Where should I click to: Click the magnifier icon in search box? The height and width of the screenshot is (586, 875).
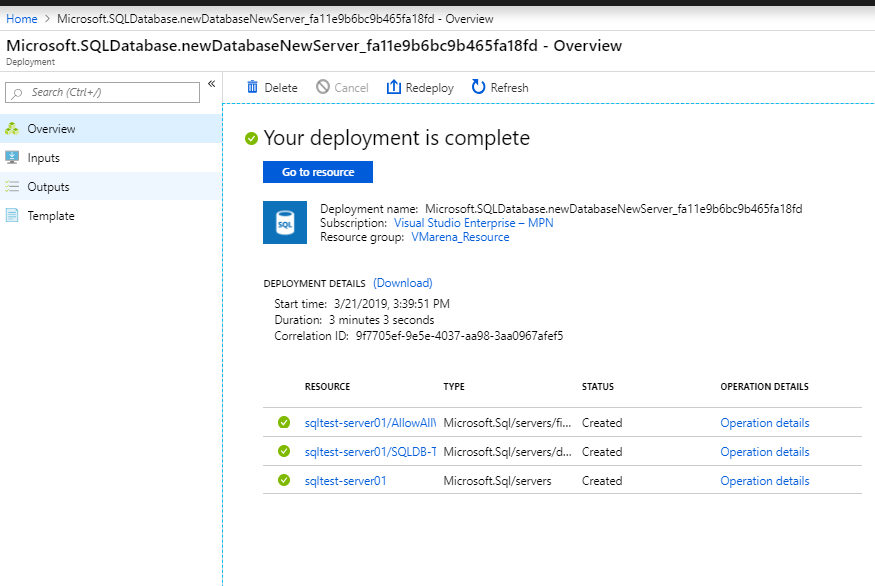(17, 93)
